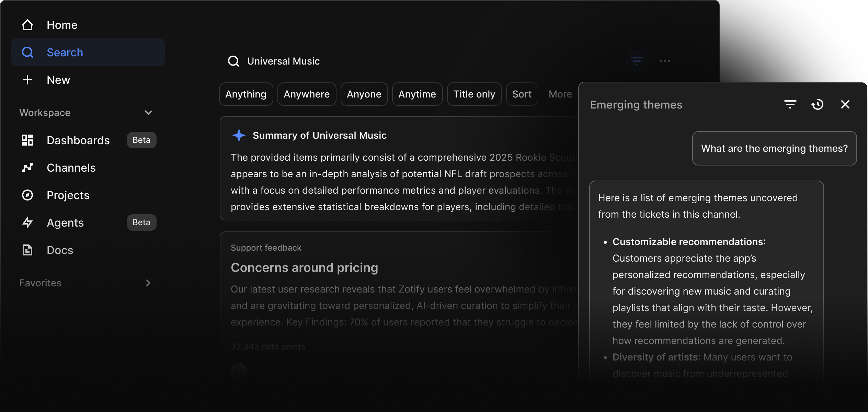This screenshot has height=412, width=868.
Task: Click the Channels graph icon
Action: [27, 168]
